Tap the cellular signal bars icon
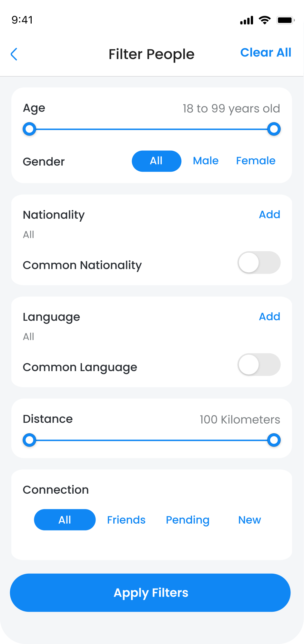This screenshot has width=304, height=644. click(247, 20)
